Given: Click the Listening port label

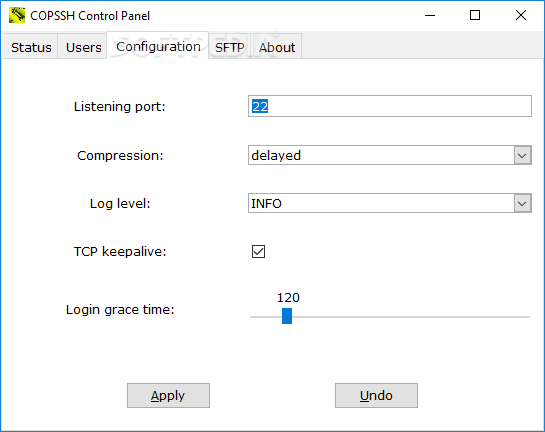Looking at the screenshot, I should (120, 106).
